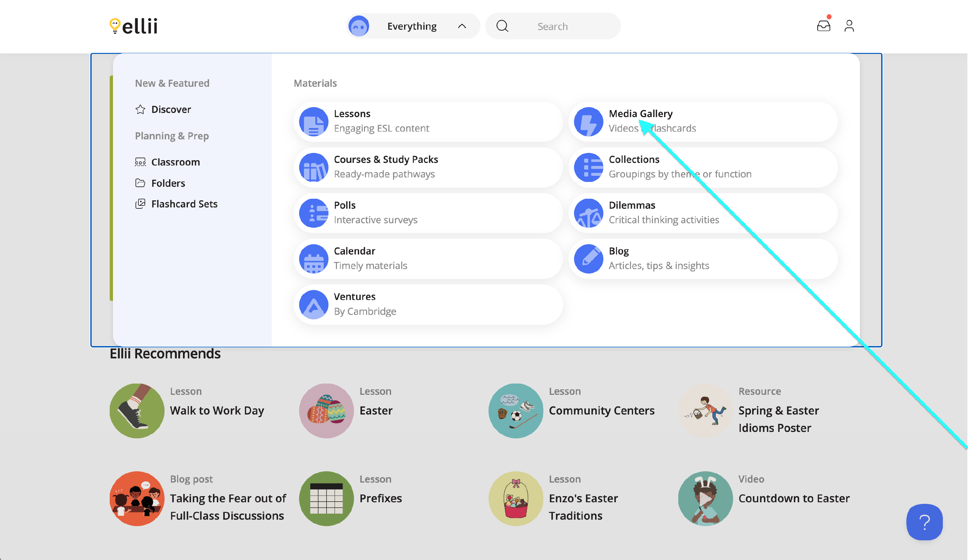This screenshot has height=560, width=968.
Task: Click the blue help question mark button
Action: click(x=924, y=522)
